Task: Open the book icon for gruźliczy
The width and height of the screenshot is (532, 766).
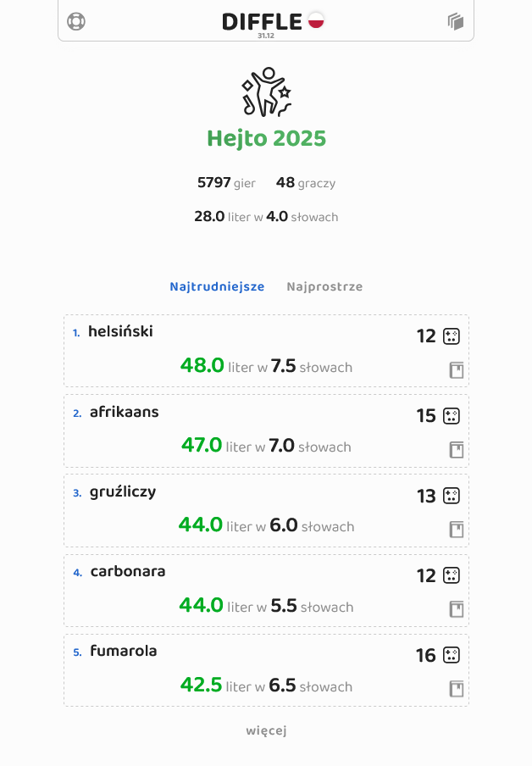Action: [457, 530]
